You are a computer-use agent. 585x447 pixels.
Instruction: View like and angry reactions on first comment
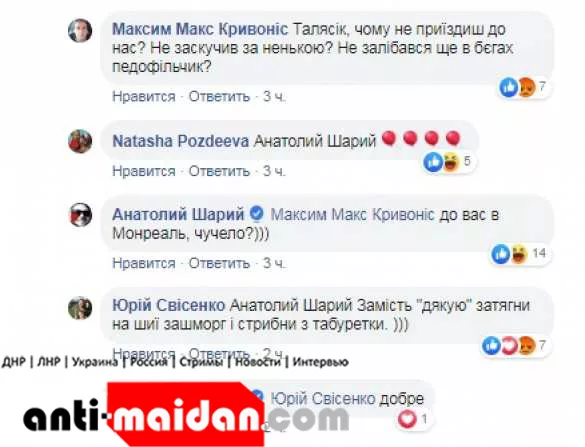(x=523, y=87)
